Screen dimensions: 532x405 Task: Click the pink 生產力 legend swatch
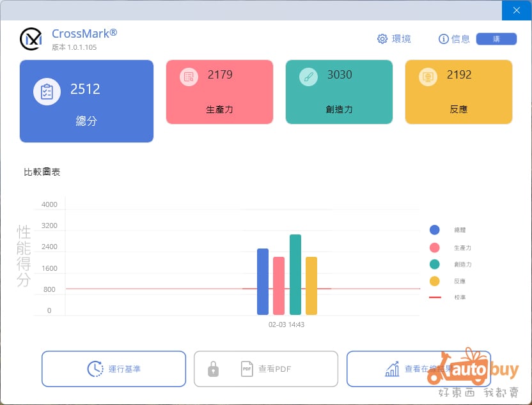[x=435, y=247]
